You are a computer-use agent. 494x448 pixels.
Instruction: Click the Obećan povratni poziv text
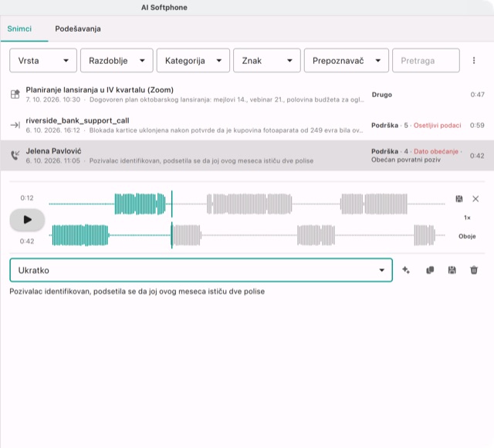tap(406, 160)
